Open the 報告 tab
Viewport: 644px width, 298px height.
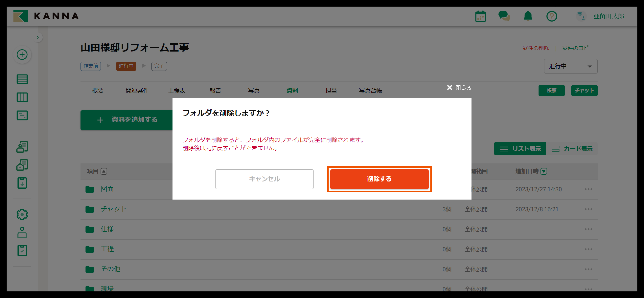[x=215, y=90]
